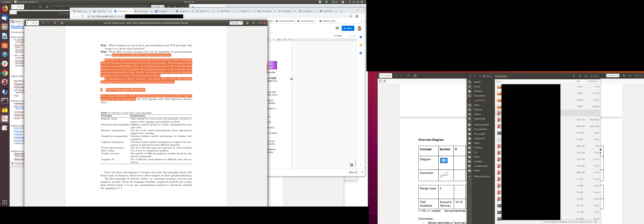Click the blue indent marker on Docs ruler

(277, 40)
